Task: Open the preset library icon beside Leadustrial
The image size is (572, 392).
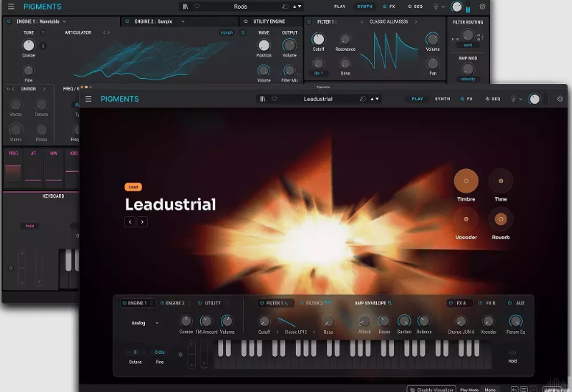Action: pos(263,99)
